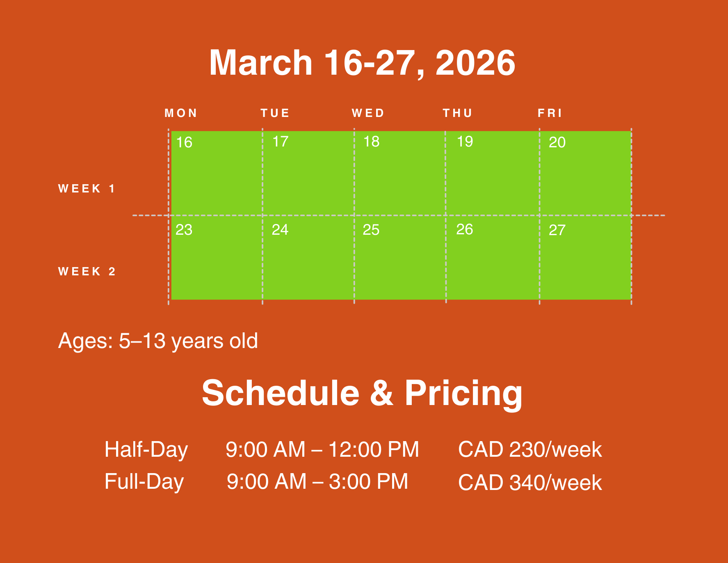Click the date 24 in Week 2

point(308,258)
